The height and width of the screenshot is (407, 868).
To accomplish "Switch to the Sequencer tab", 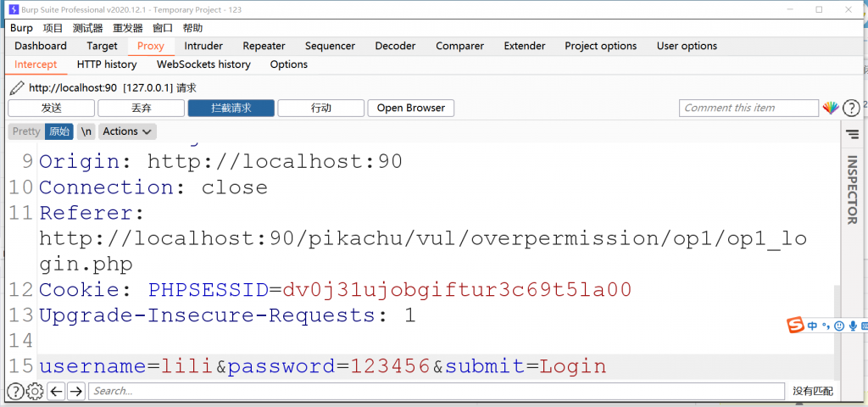I will [330, 46].
